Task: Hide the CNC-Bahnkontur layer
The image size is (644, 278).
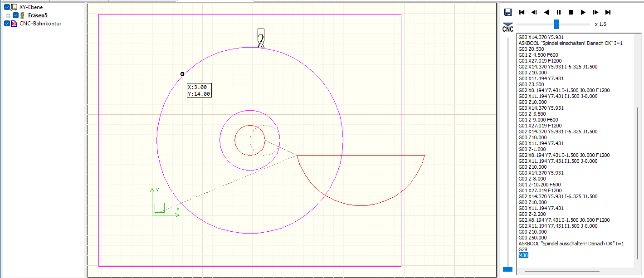Action: [7, 24]
